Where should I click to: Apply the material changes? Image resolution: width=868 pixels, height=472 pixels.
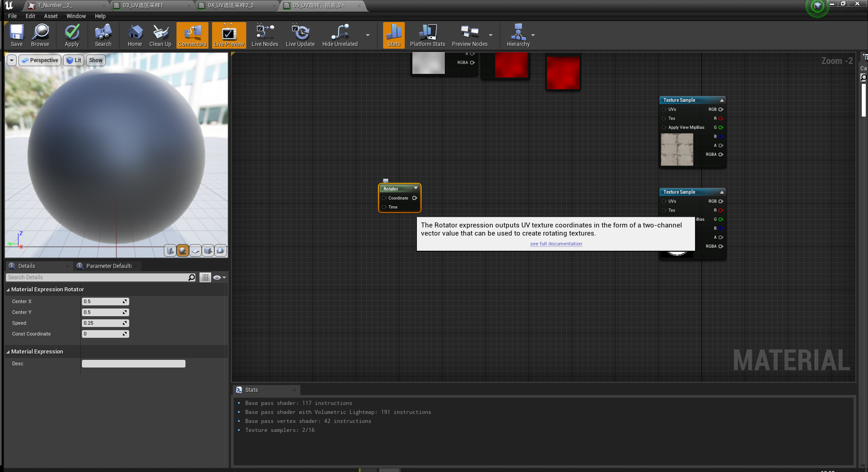pyautogui.click(x=72, y=35)
